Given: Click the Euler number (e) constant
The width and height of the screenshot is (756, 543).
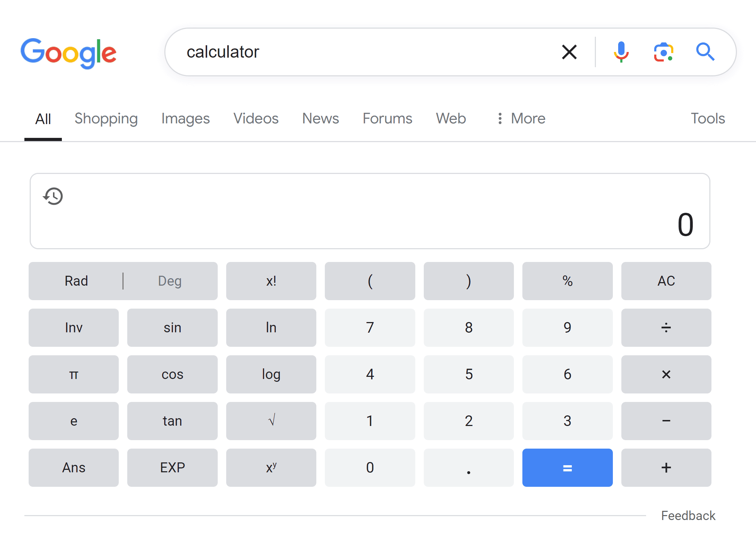Looking at the screenshot, I should click(x=74, y=421).
